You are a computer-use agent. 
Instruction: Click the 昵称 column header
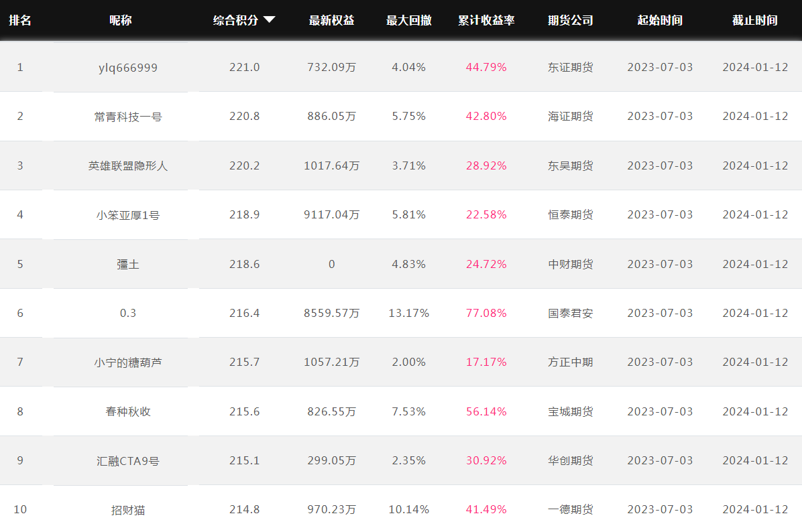click(121, 21)
